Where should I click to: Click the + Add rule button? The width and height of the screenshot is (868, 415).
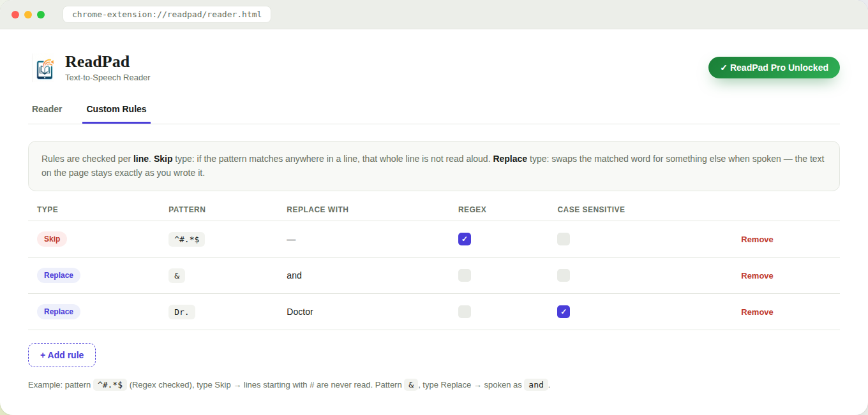(x=62, y=355)
